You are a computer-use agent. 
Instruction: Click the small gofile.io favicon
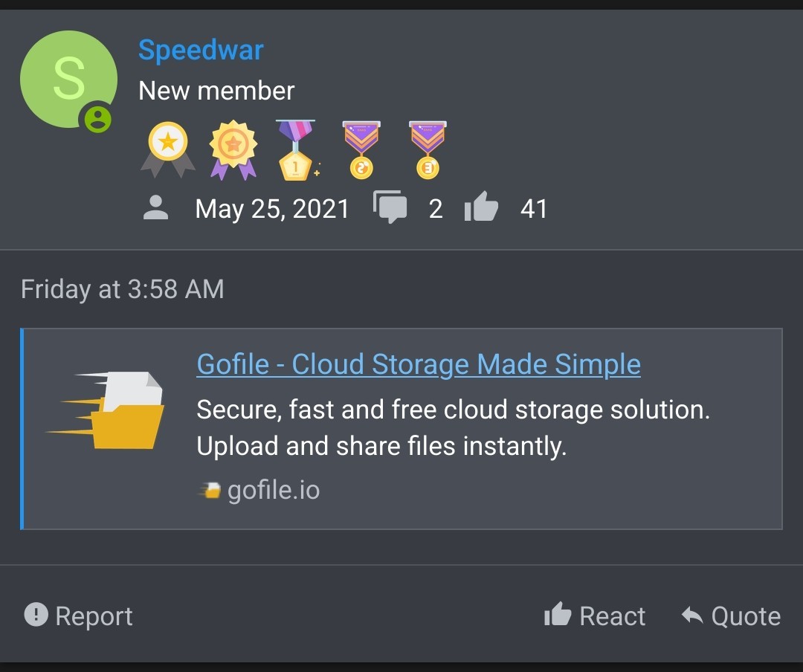tap(210, 490)
